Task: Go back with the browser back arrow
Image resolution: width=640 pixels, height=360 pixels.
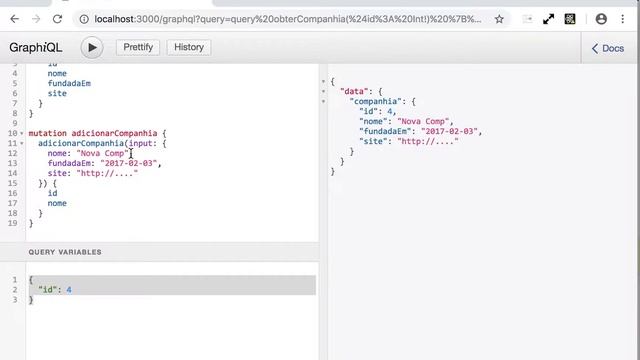Action: (15, 19)
